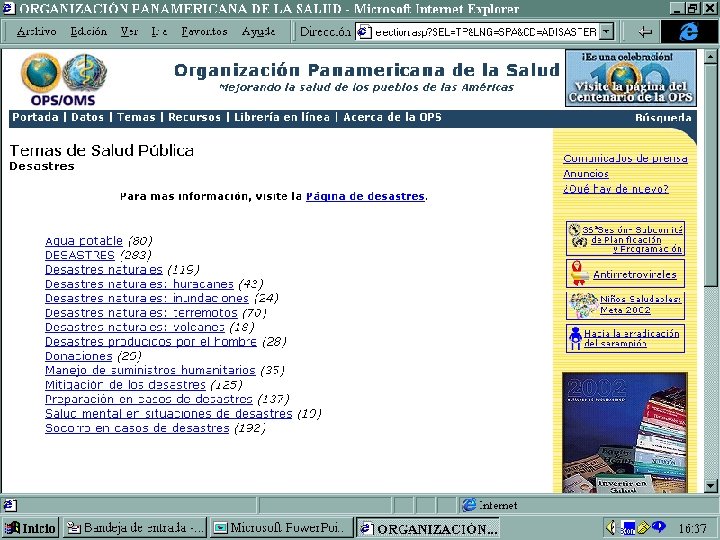Click the Inicio start button
Image resolution: width=720 pixels, height=540 pixels.
point(30,528)
